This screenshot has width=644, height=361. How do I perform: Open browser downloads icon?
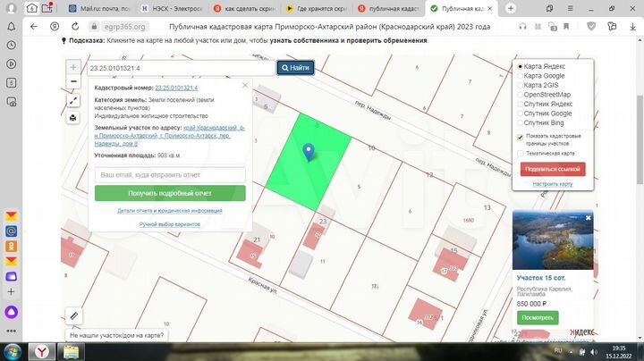click(x=631, y=27)
